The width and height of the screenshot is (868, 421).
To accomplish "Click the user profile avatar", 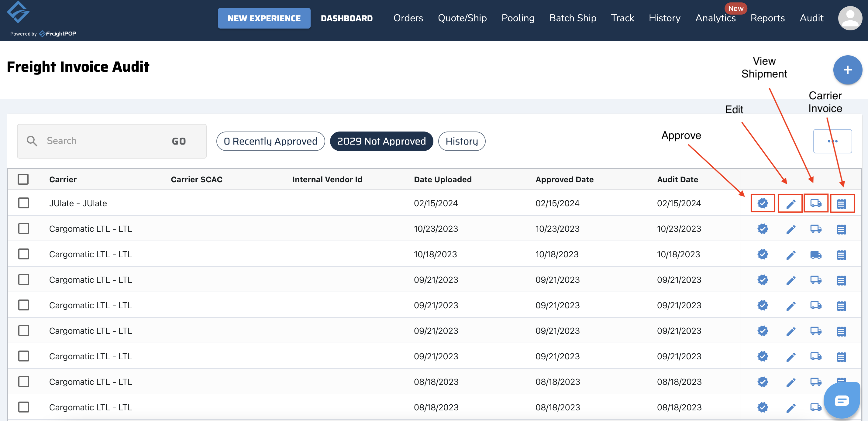I will point(849,18).
